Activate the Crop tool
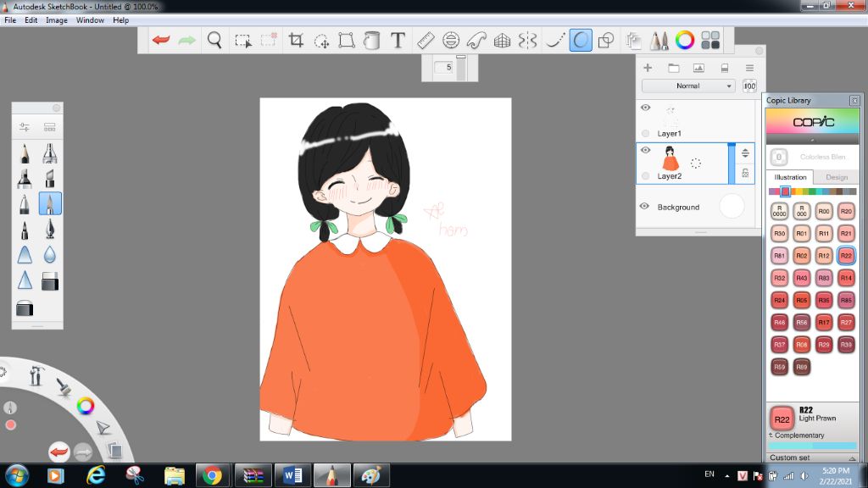The image size is (868, 488). (x=296, y=41)
